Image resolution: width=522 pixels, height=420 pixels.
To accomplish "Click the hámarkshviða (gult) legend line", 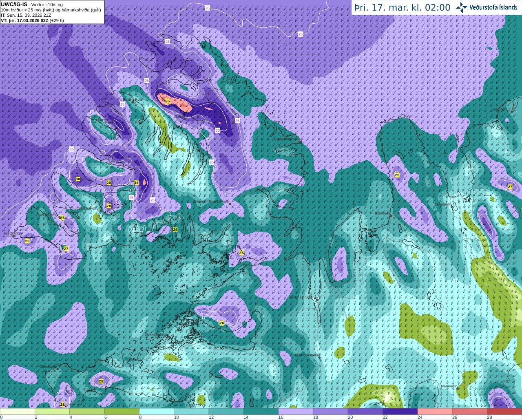I will pos(51,10).
